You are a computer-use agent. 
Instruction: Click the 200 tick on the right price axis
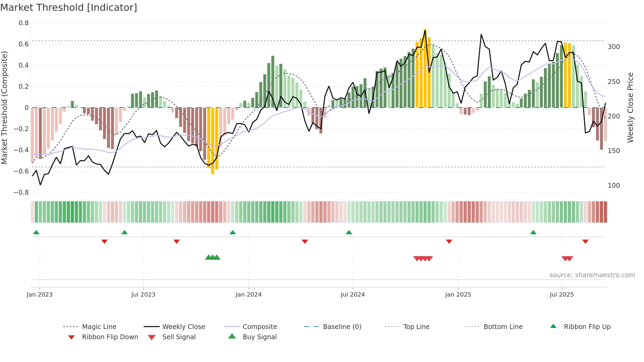(x=614, y=116)
